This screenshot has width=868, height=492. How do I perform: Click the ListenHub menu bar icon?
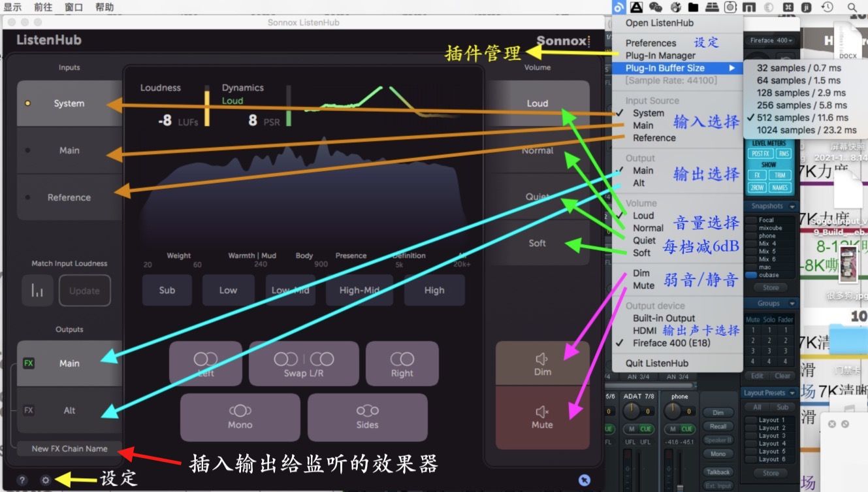(619, 7)
